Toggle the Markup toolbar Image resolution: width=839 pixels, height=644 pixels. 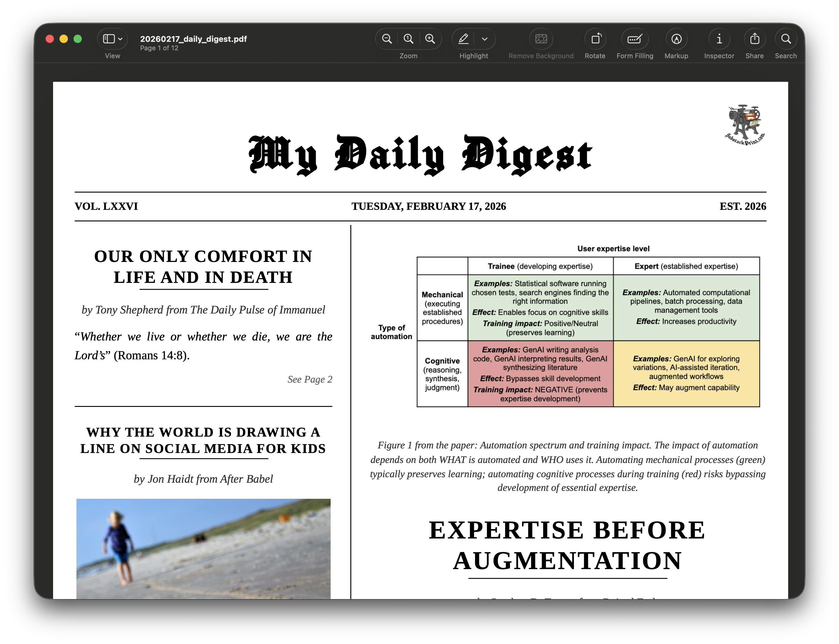pyautogui.click(x=676, y=39)
